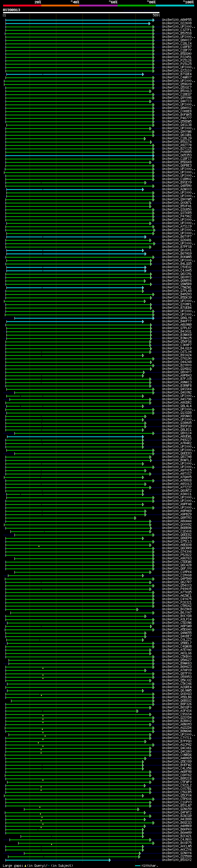Click the UniRef100_P26321 label
Image resolution: width=197 pixels, height=868 pixels.
[177, 603]
